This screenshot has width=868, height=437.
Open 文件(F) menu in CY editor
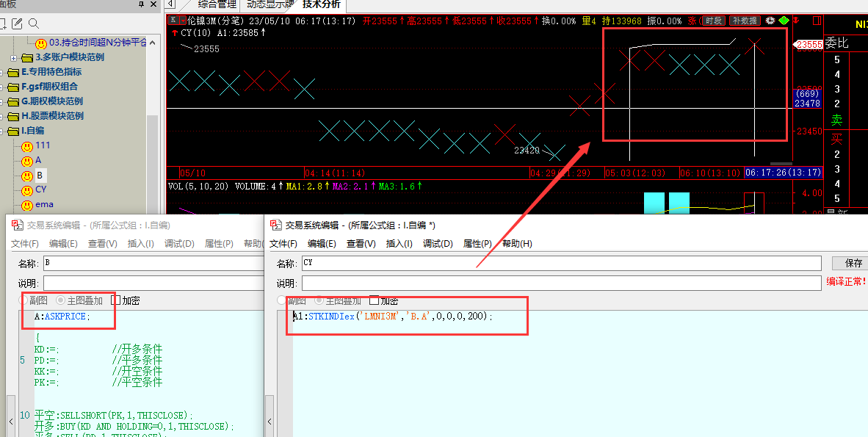pos(283,244)
